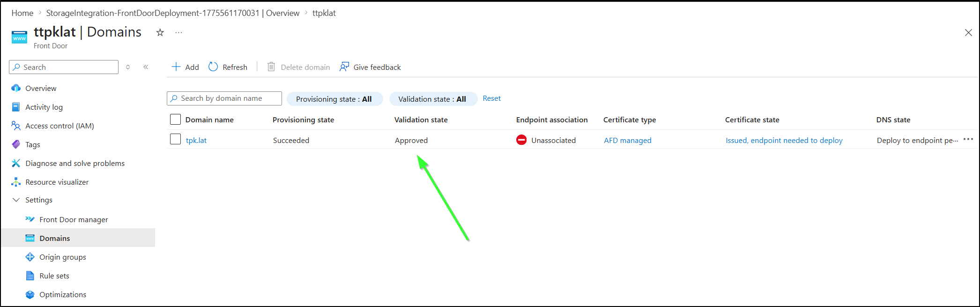Open Provisioning state filter

point(334,99)
